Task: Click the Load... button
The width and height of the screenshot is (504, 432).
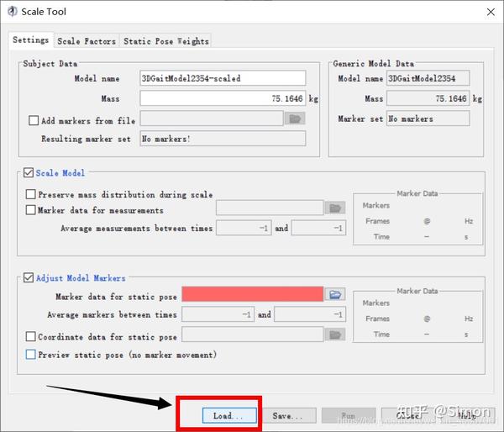Action: (229, 415)
